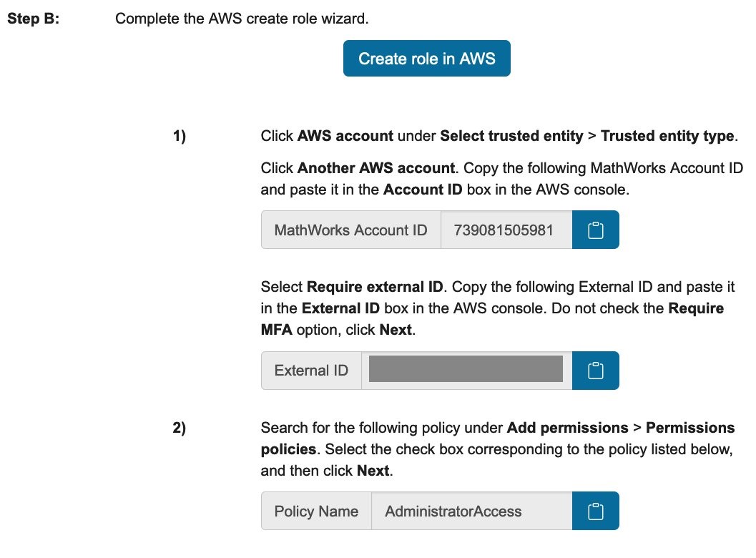This screenshot has height=558, width=756.
Task: Click the redacted External ID value field
Action: pyautogui.click(x=466, y=371)
